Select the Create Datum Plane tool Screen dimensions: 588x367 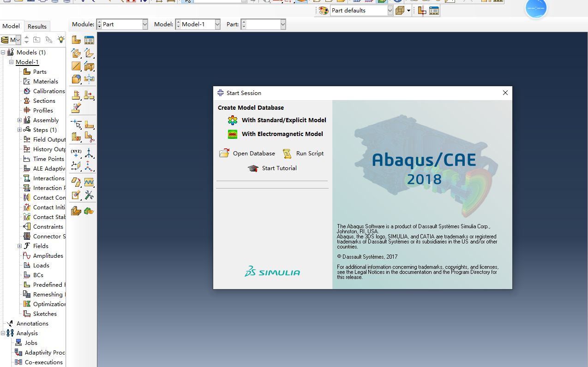[x=76, y=166]
